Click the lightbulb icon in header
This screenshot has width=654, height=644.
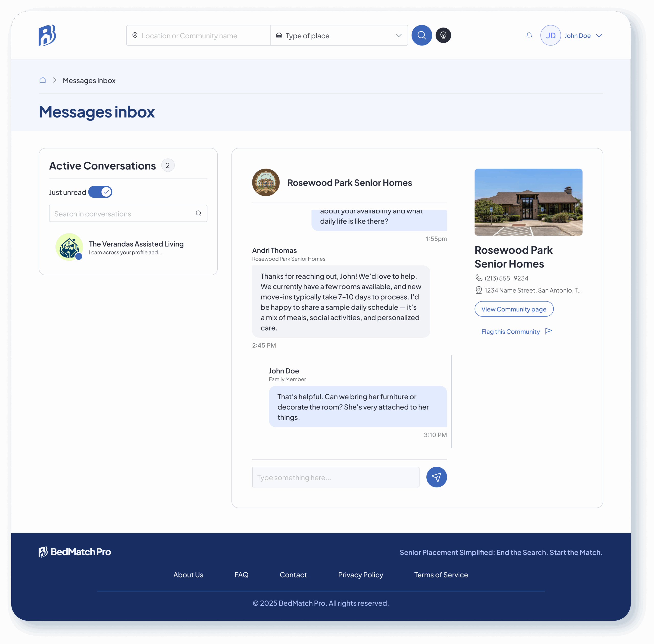[x=443, y=35]
